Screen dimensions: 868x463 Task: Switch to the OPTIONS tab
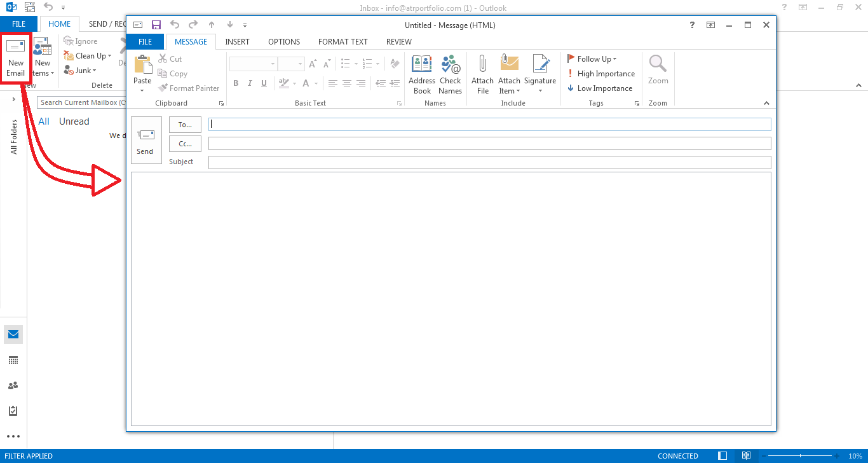[284, 41]
